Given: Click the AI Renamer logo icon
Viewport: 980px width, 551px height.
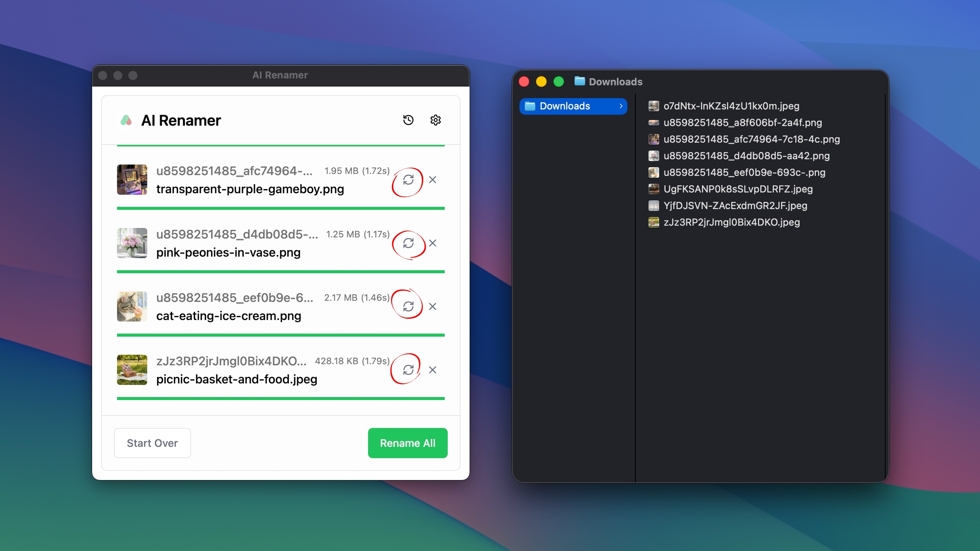Looking at the screenshot, I should (x=126, y=120).
